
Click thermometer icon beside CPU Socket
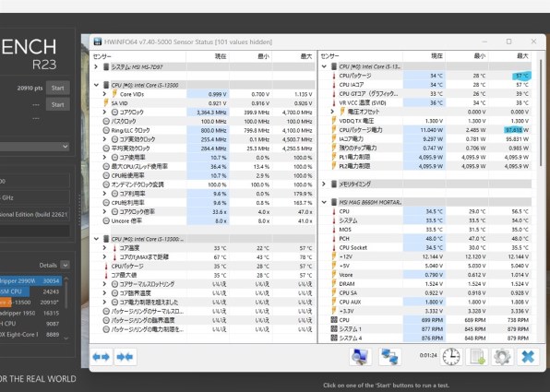[334, 247]
